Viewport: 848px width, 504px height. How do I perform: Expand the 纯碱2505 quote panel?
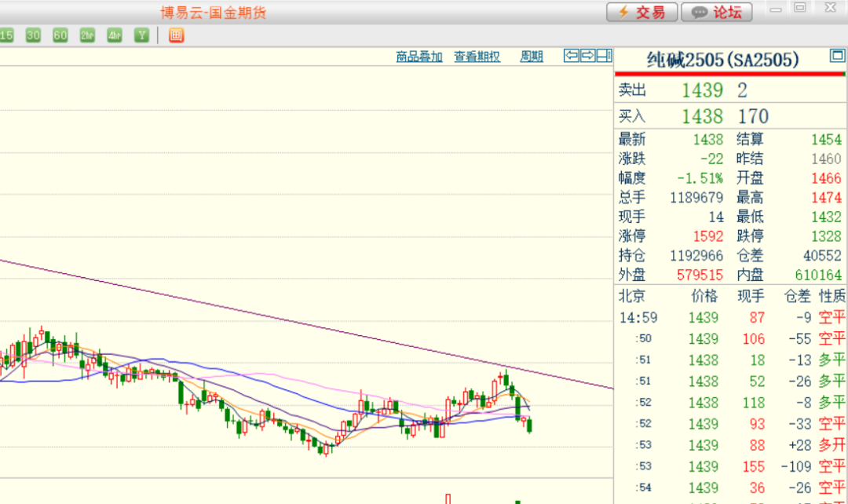pos(836,56)
